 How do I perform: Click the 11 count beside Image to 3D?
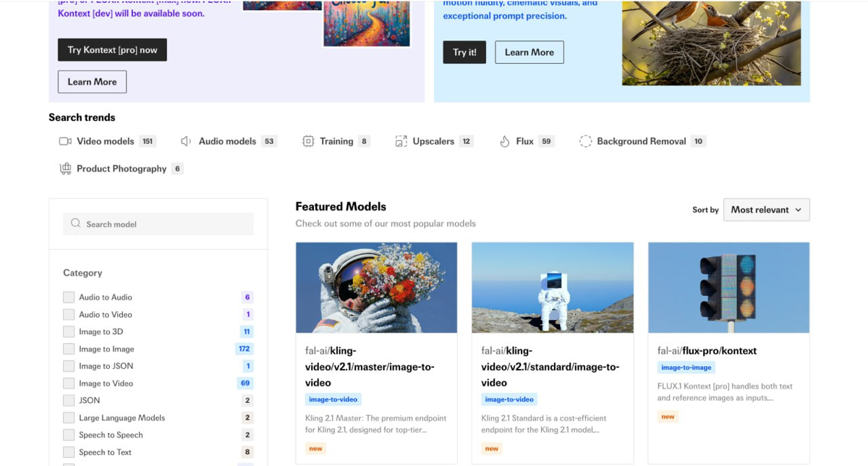[247, 331]
